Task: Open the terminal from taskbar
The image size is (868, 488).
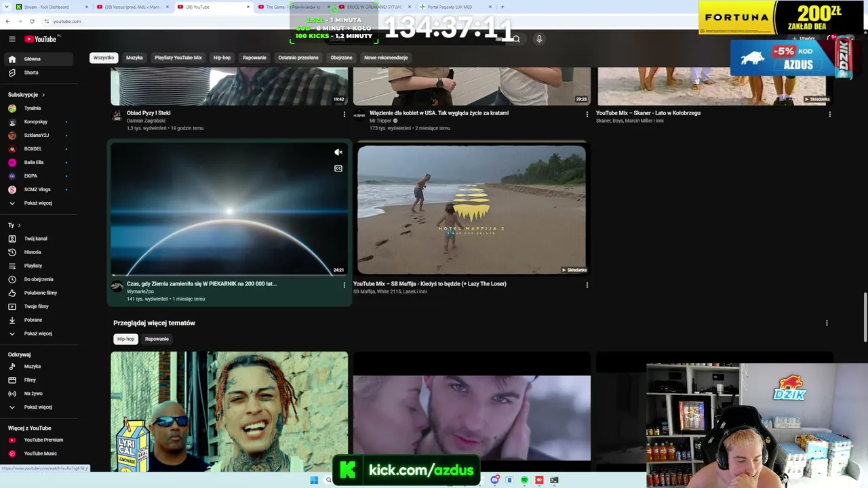Action: click(x=554, y=480)
